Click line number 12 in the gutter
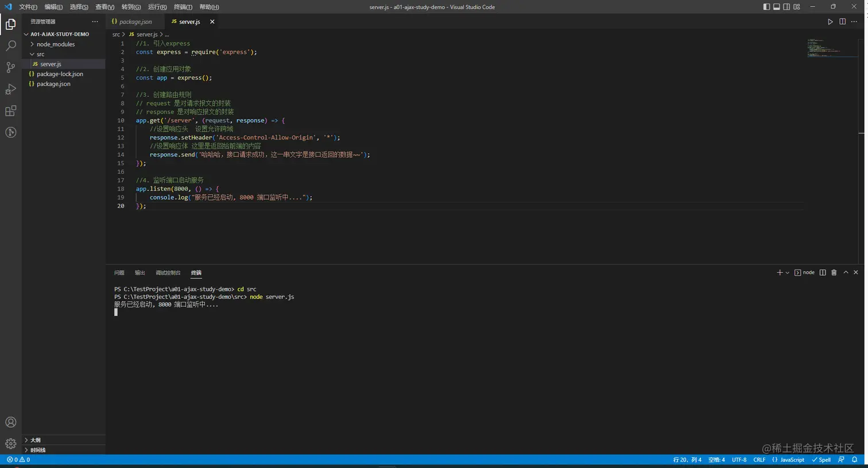The height and width of the screenshot is (468, 868). 121,138
